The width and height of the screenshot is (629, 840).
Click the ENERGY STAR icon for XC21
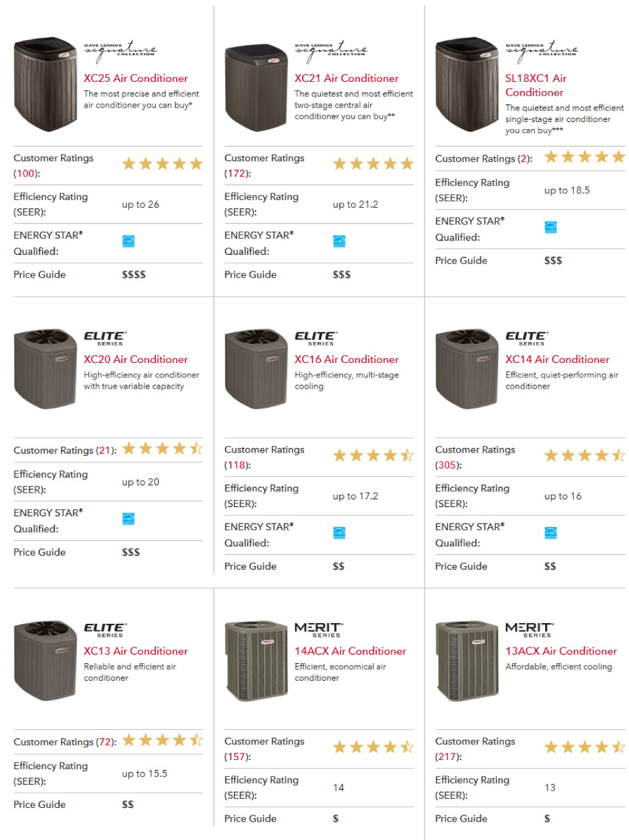(x=339, y=241)
